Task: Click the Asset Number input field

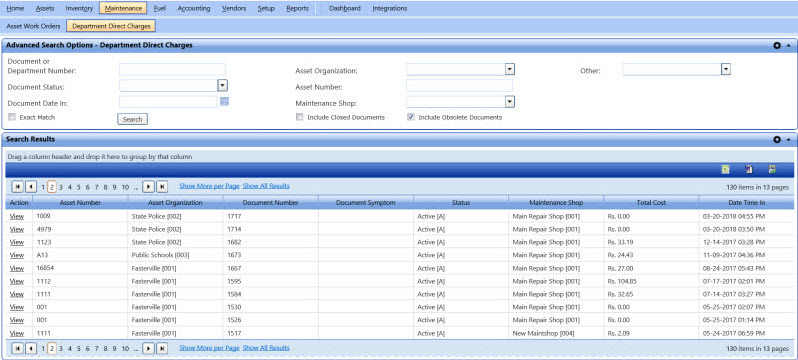Action: pos(460,86)
